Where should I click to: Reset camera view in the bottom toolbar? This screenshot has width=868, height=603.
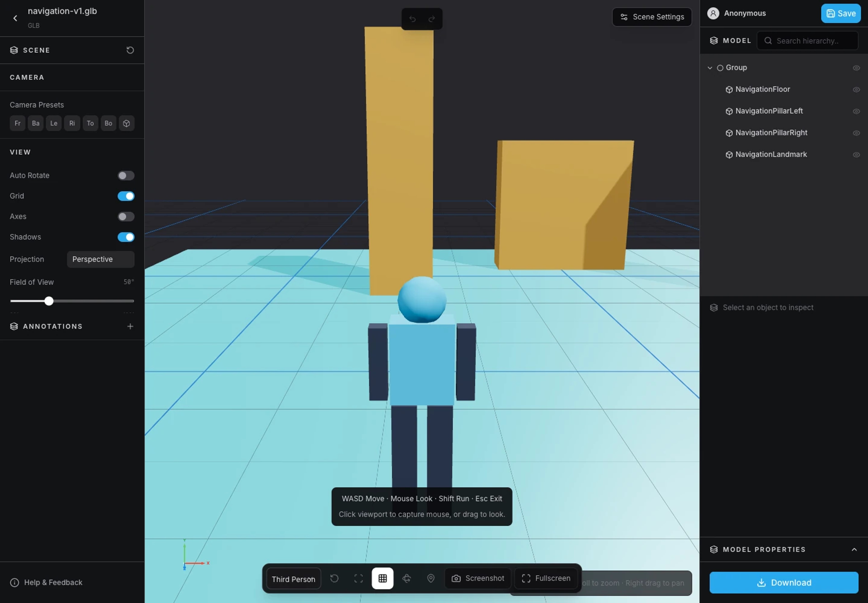pos(334,578)
